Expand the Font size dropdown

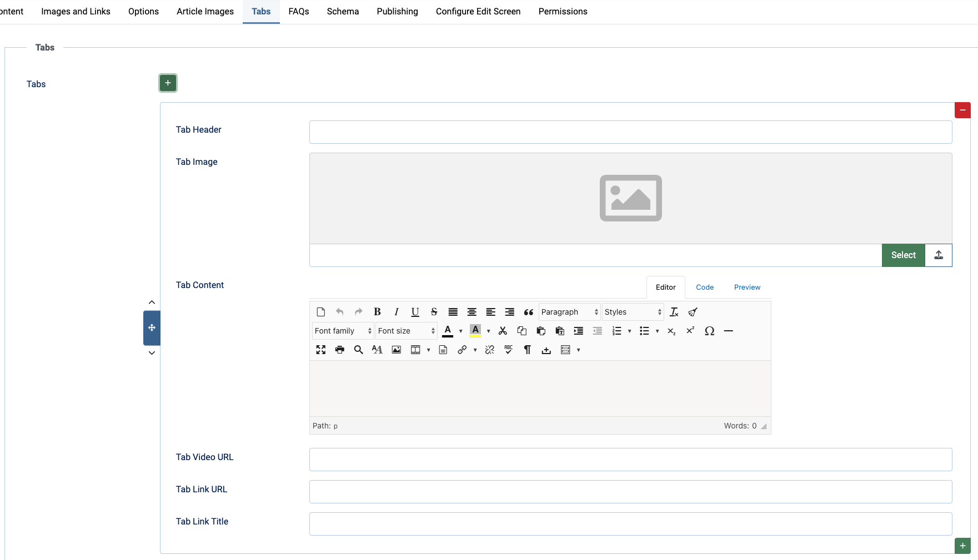tap(406, 331)
